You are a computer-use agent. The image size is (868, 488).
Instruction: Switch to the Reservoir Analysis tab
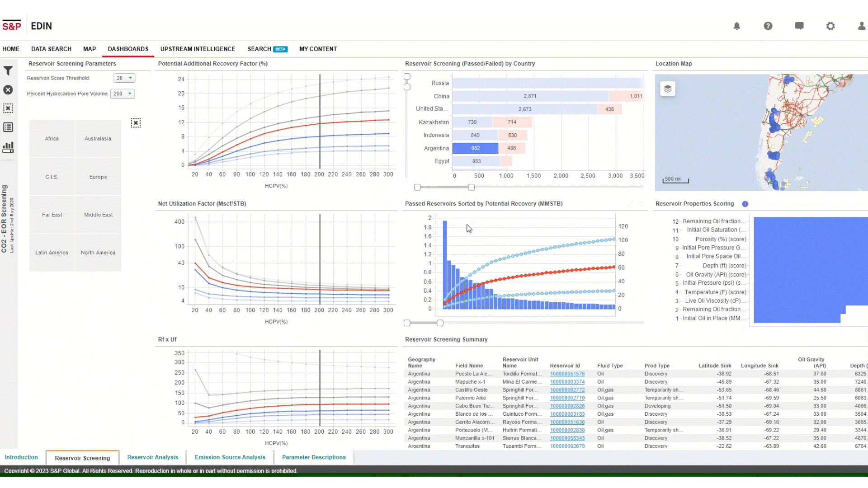152,457
